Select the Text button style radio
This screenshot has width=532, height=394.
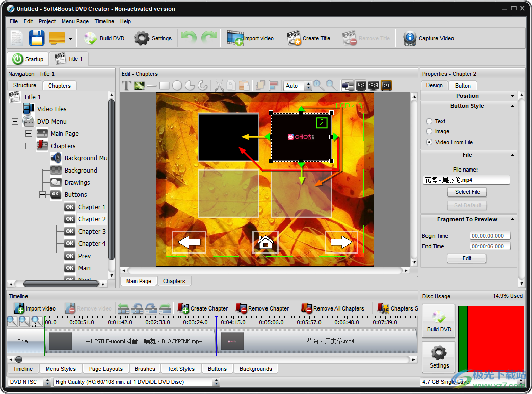pyautogui.click(x=429, y=121)
